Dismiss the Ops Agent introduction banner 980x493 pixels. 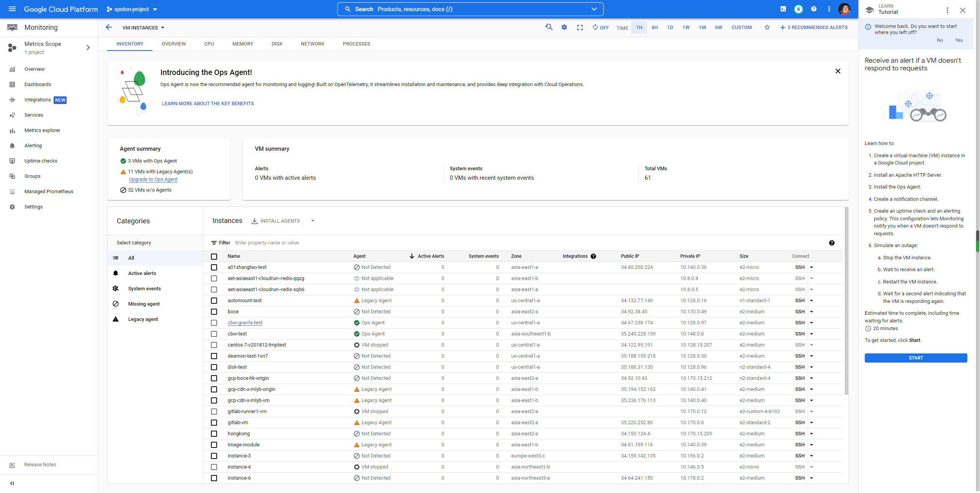[x=838, y=71]
